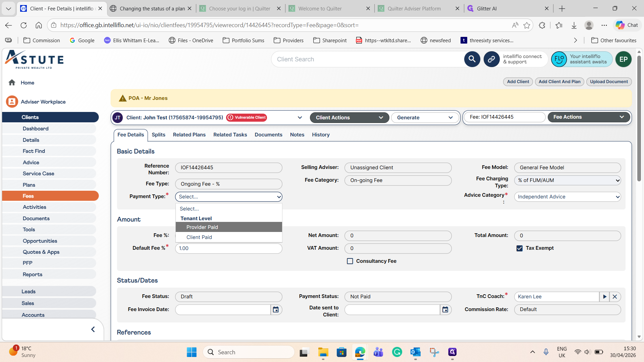
Task: Open calendar picker for Date sent to Client
Action: point(445,310)
